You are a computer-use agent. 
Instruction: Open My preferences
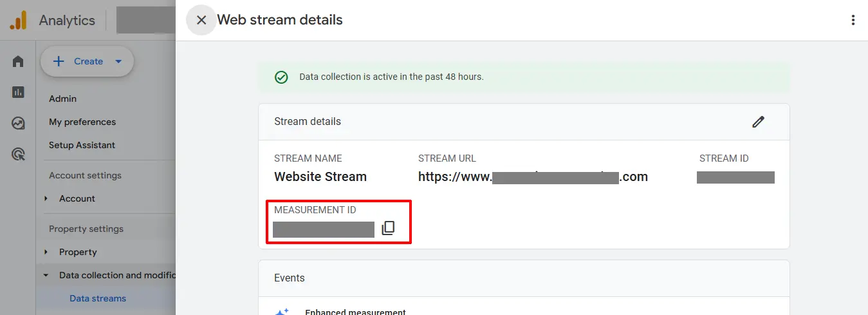point(82,122)
